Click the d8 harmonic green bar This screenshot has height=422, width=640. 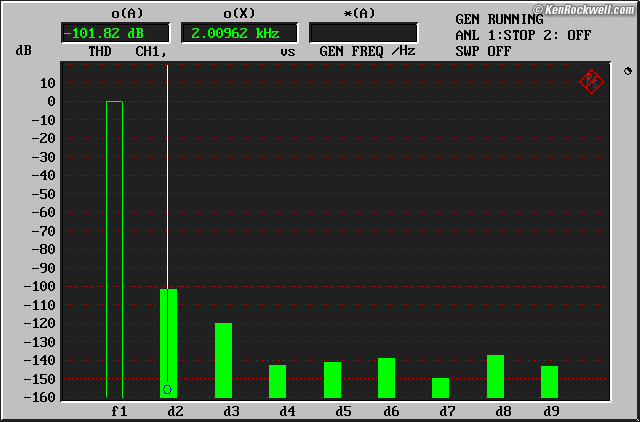point(495,376)
